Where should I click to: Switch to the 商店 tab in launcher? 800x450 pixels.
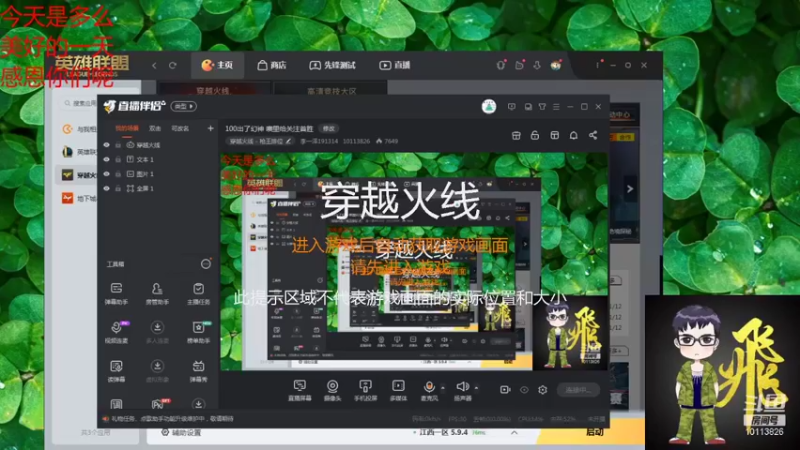(271, 65)
